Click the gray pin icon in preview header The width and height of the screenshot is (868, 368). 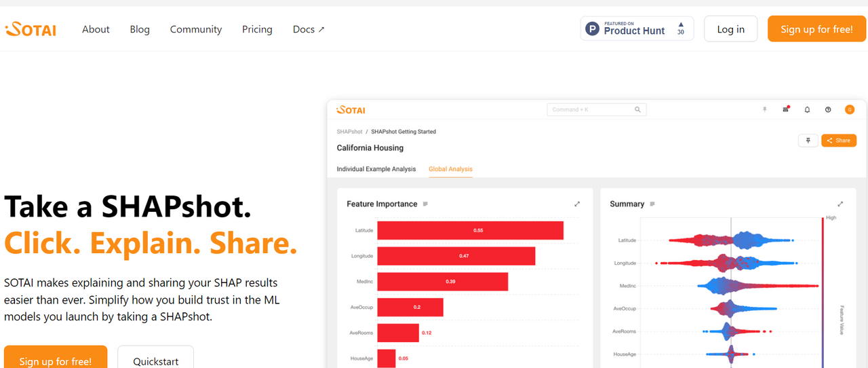pos(764,109)
